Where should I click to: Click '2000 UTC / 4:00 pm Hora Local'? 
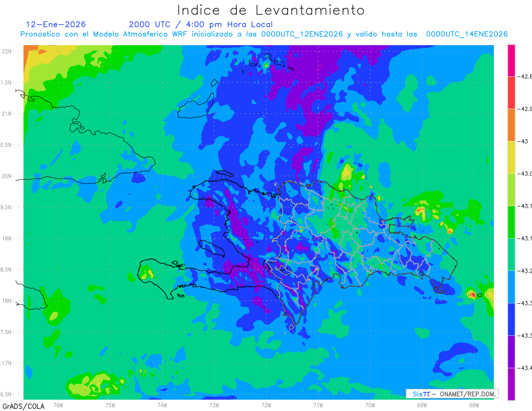pos(201,24)
